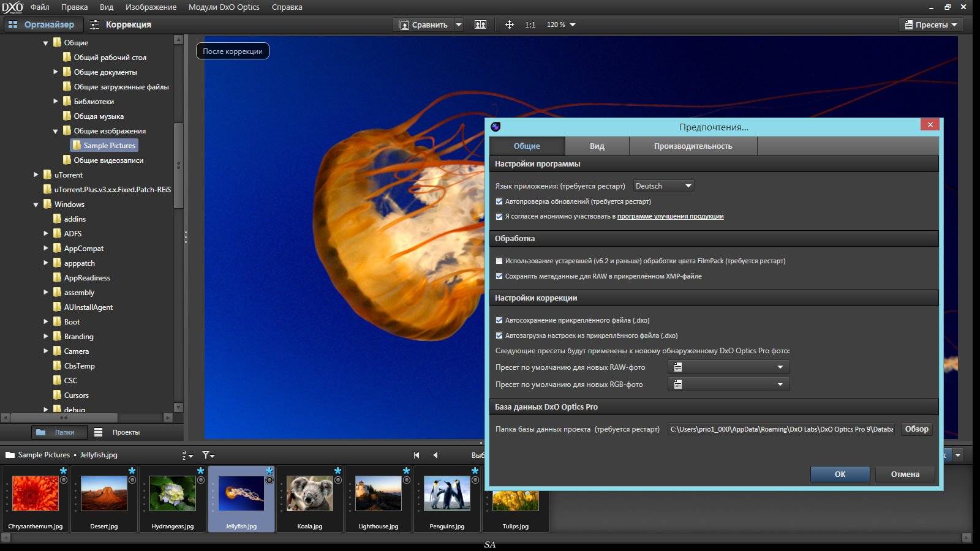This screenshot has height=551, width=980.
Task: Click the Проекты projects button
Action: 118,432
